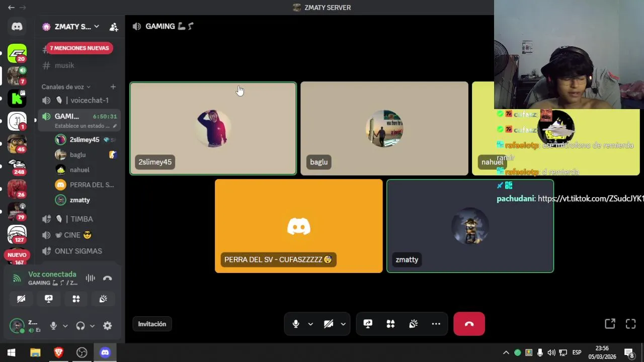Open Windows Start menu

tap(12, 352)
